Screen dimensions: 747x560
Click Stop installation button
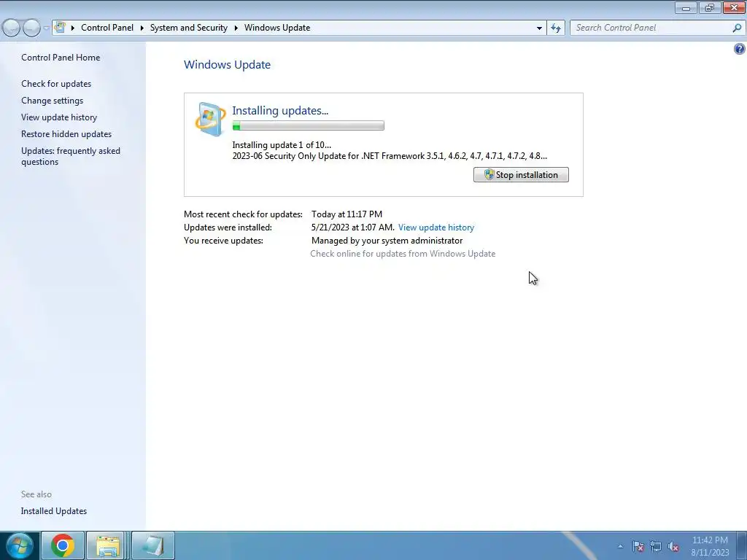[521, 175]
